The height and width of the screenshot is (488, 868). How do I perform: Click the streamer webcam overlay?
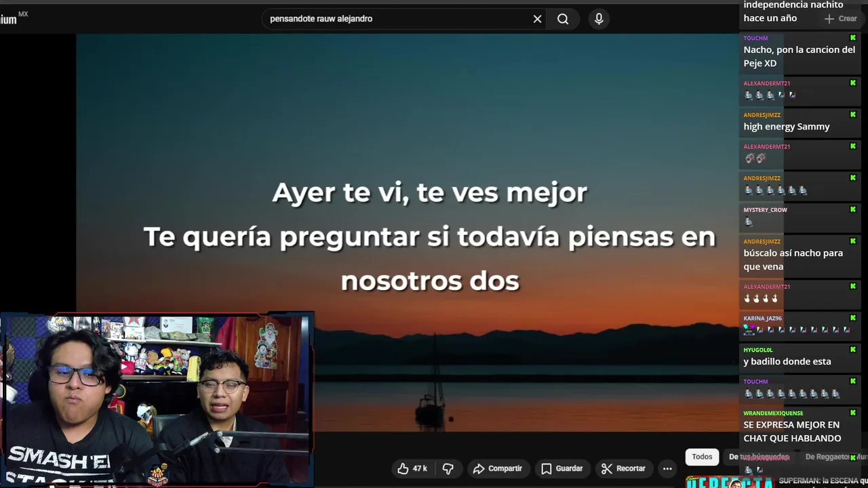click(157, 400)
